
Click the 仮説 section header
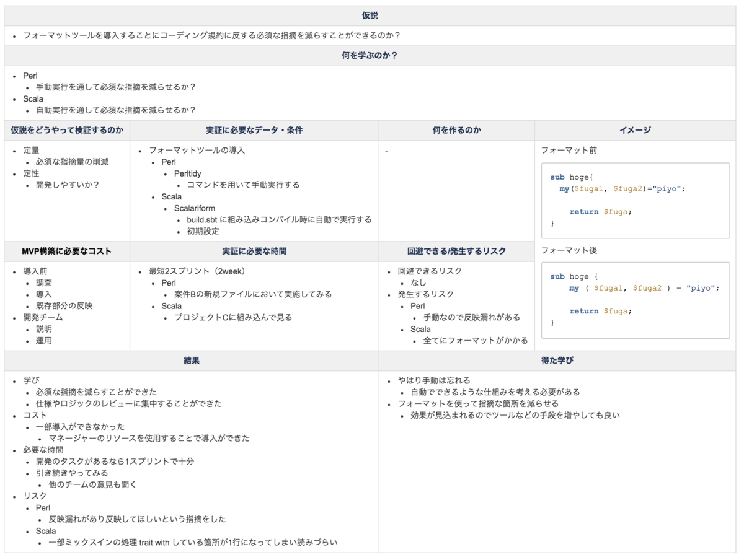click(371, 14)
